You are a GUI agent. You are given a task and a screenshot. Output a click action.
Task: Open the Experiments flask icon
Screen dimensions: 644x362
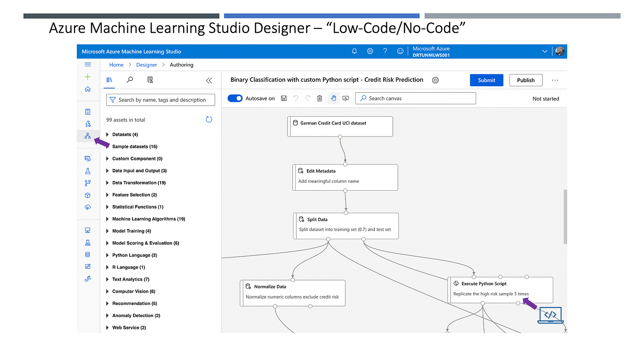[88, 171]
